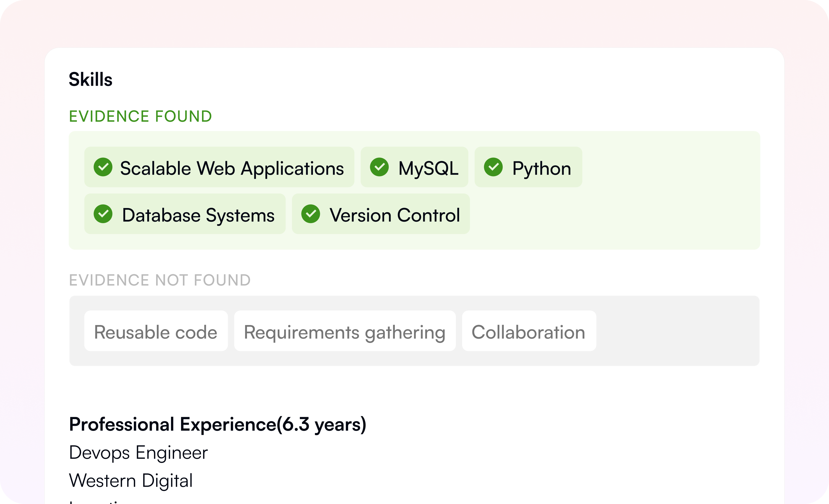Click the checkmark icon beside Scalable Web Applications

tap(103, 167)
